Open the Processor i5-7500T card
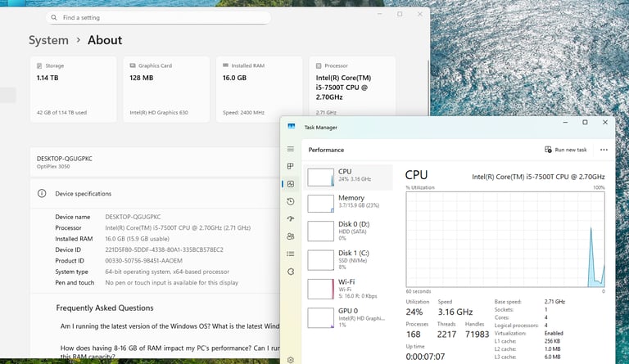629x364 pixels. tap(352, 86)
